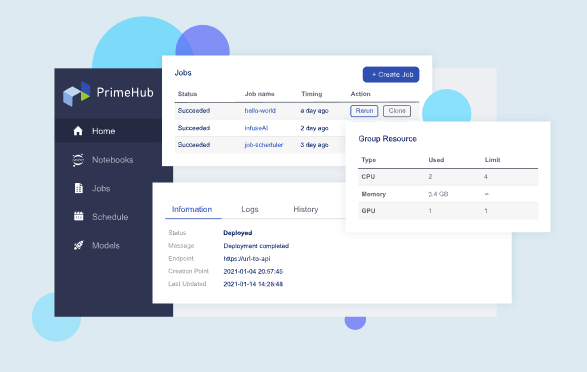Click the CPU limit value 4

[x=486, y=177]
